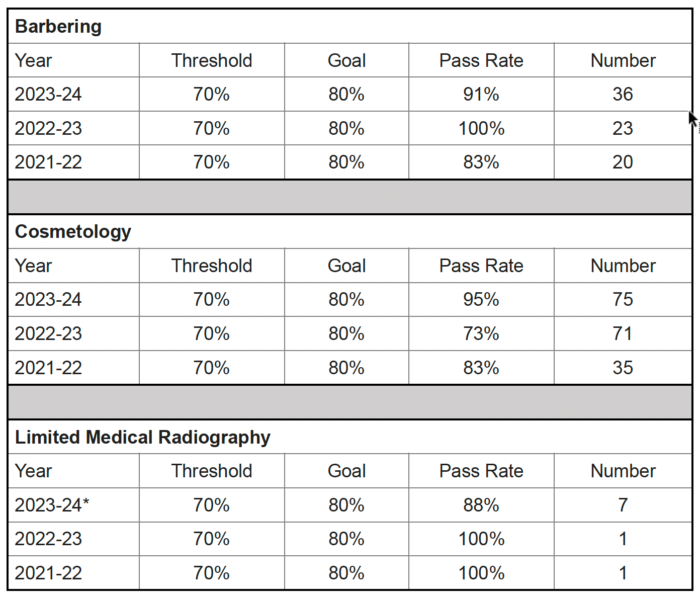Click the Barbering table heading
Viewport: 700px width, 597px height.
click(58, 27)
